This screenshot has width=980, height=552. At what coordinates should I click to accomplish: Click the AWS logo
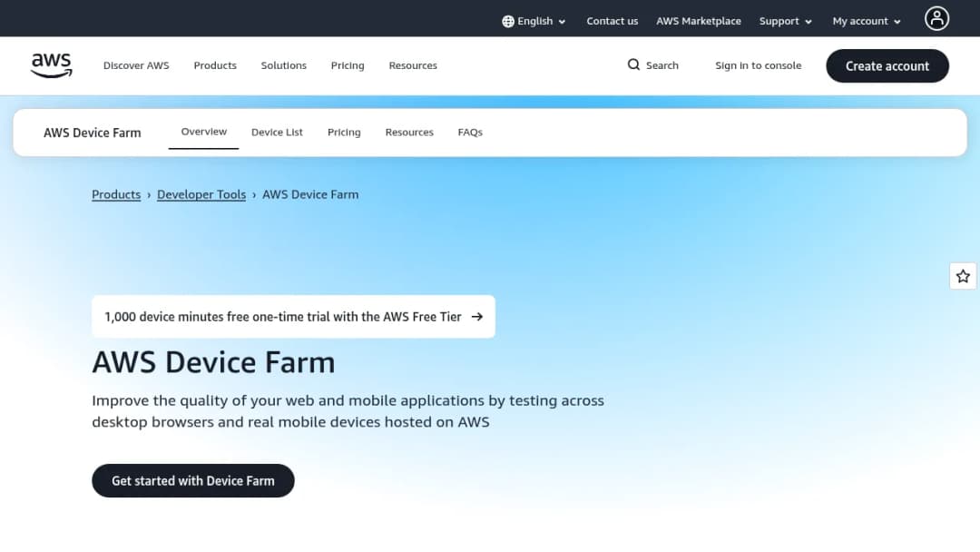point(51,65)
